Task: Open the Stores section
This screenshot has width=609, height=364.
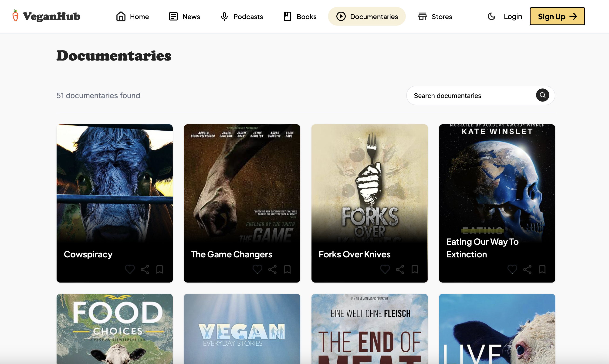Action: click(x=435, y=17)
